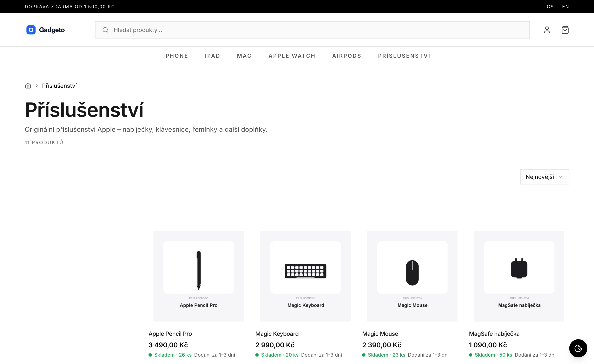The width and height of the screenshot is (594, 364).
Task: Switch language to CS
Action: point(550,7)
